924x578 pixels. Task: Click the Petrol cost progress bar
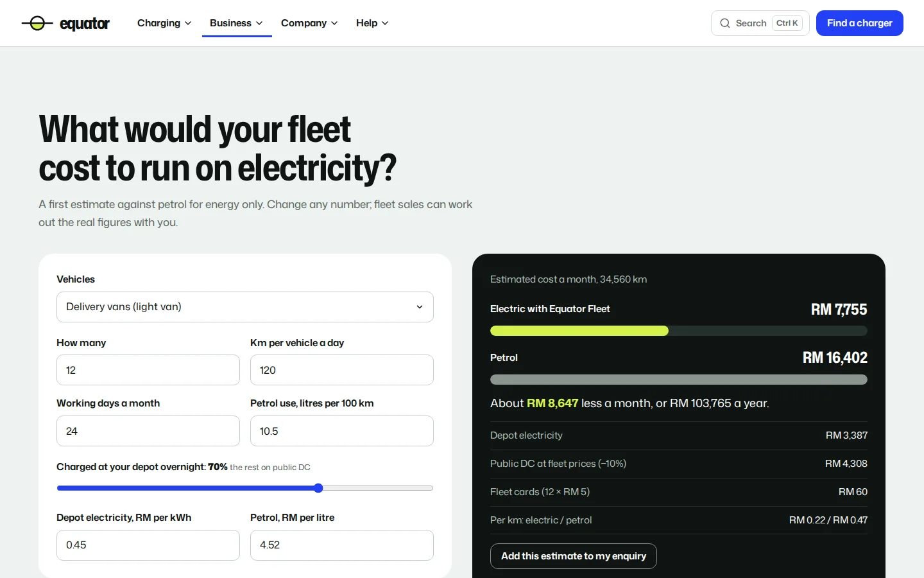coord(679,380)
